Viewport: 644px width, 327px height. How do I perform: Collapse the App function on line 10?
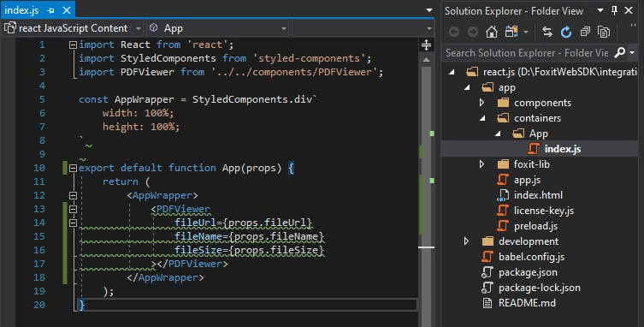pos(73,168)
